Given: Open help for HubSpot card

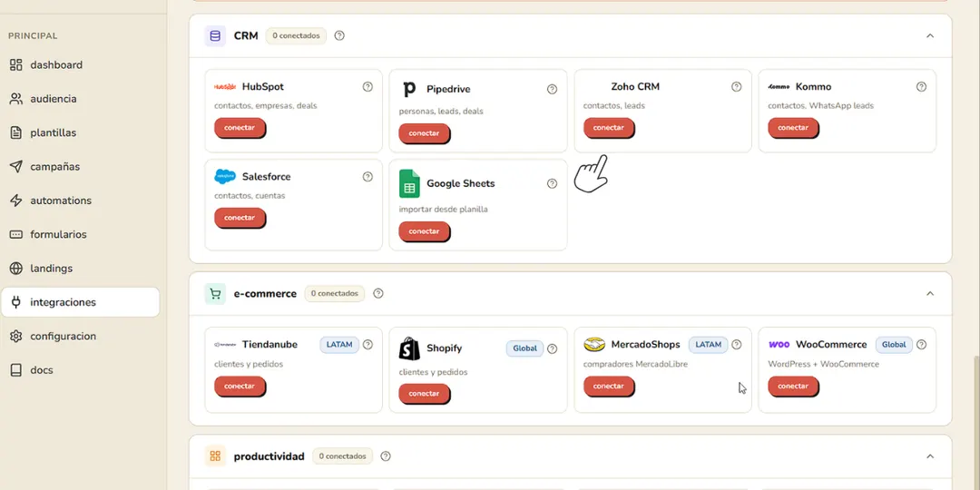Looking at the screenshot, I should click(x=367, y=87).
